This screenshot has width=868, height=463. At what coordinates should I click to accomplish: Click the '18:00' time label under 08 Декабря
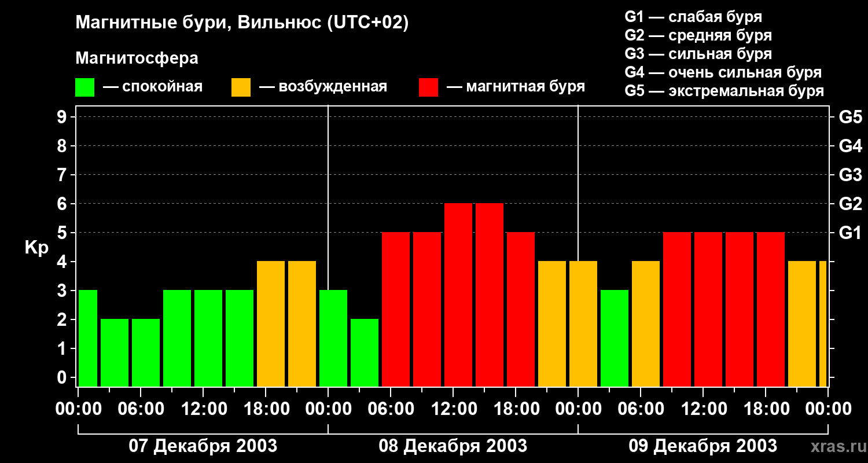pos(516,409)
